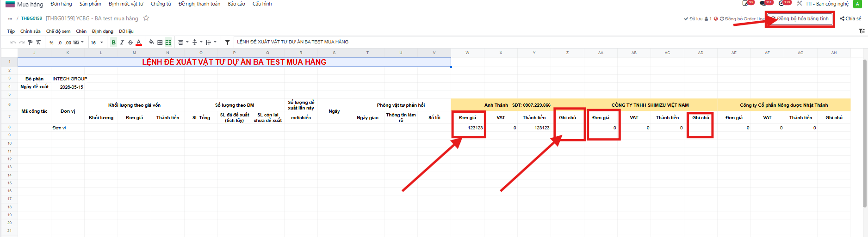Screen dimensions: 868x237
Task: Open the Báo cáo top menu
Action: click(x=236, y=4)
